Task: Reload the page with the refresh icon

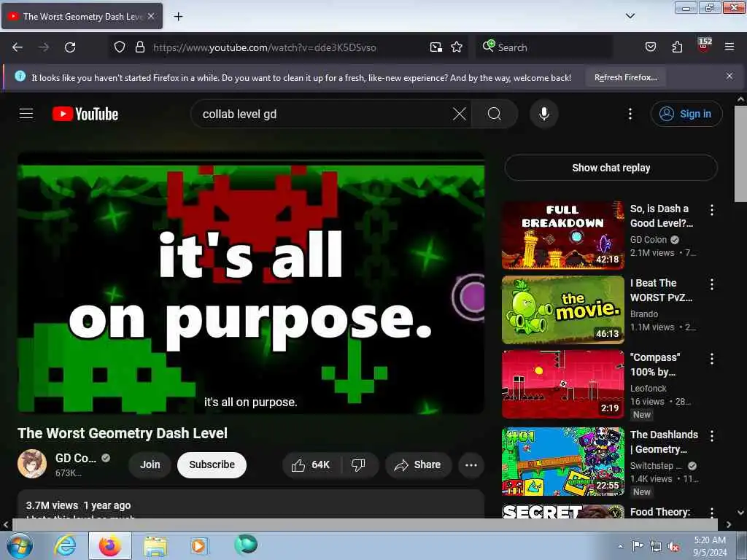Action: tap(70, 47)
